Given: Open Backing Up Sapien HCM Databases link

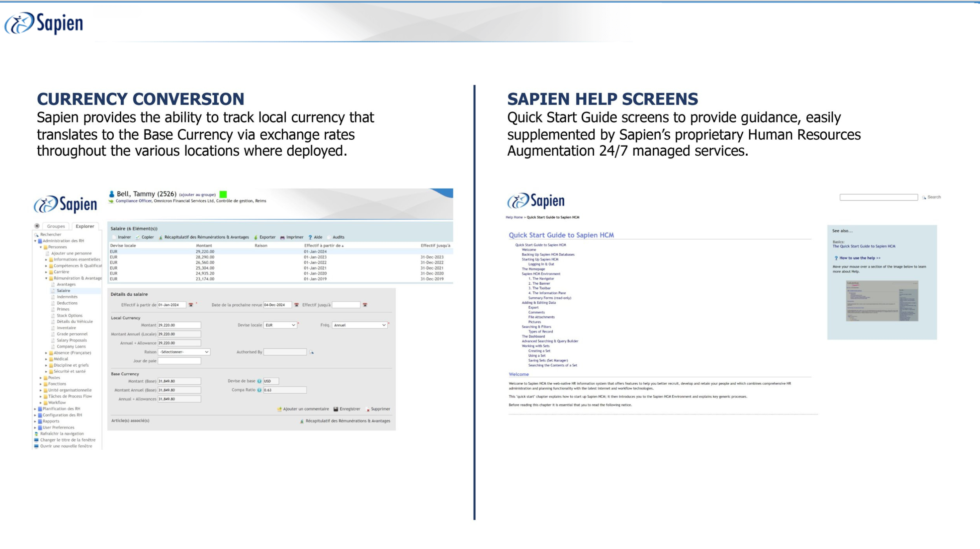Looking at the screenshot, I should click(x=548, y=255).
